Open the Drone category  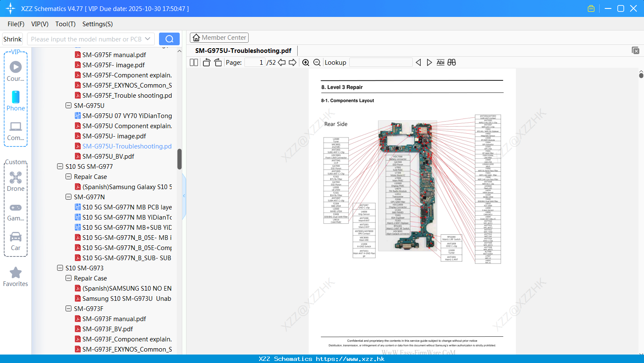[16, 181]
